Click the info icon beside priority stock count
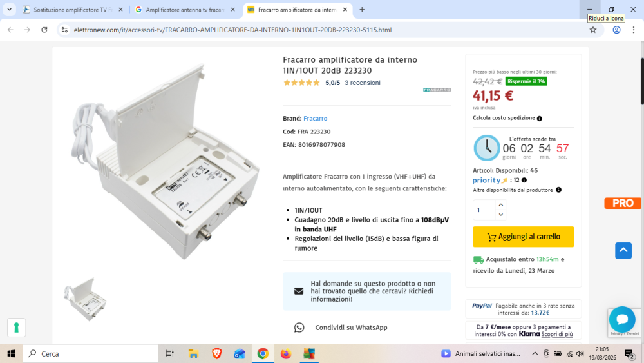Image resolution: width=644 pixels, height=363 pixels. pos(524,180)
